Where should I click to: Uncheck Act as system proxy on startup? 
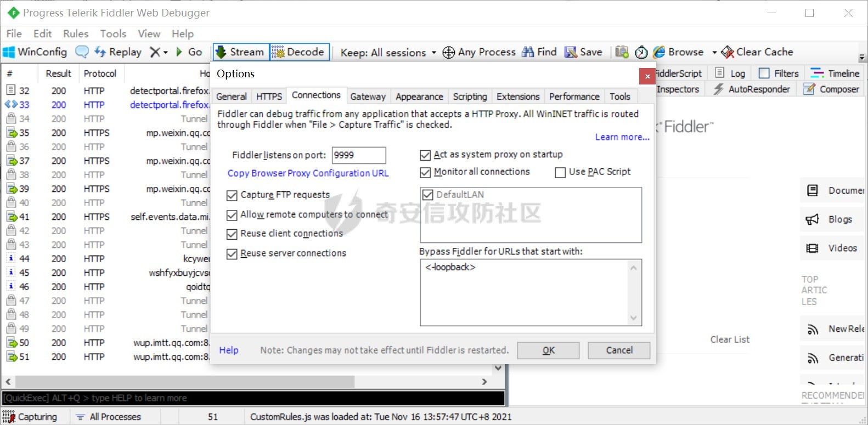point(425,155)
